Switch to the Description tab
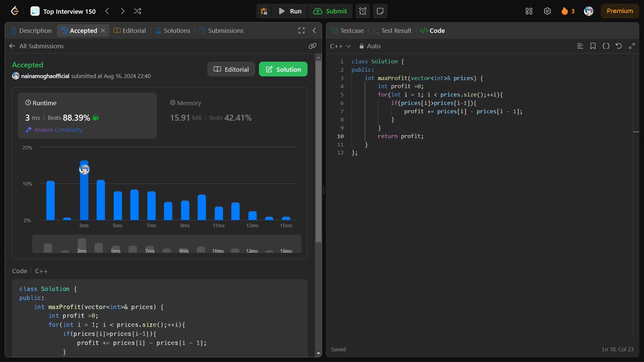Screen dimensions: 644x362 pos(31,31)
